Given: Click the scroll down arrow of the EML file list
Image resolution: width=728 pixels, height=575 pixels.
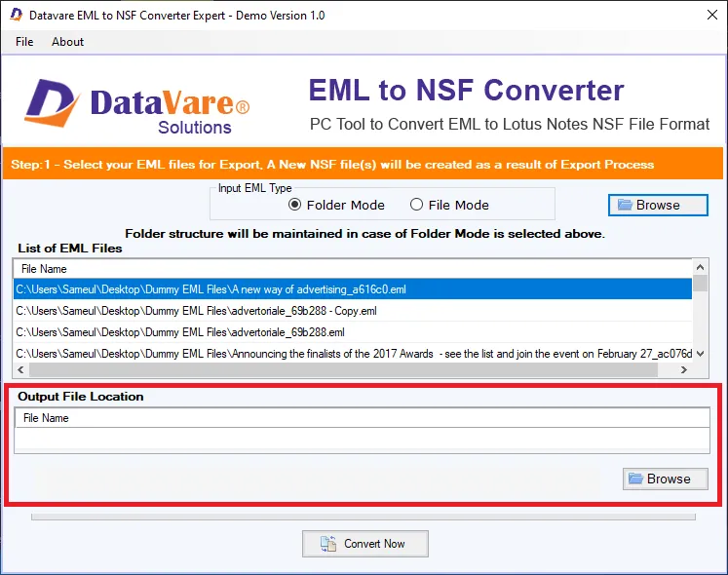Looking at the screenshot, I should coord(700,354).
